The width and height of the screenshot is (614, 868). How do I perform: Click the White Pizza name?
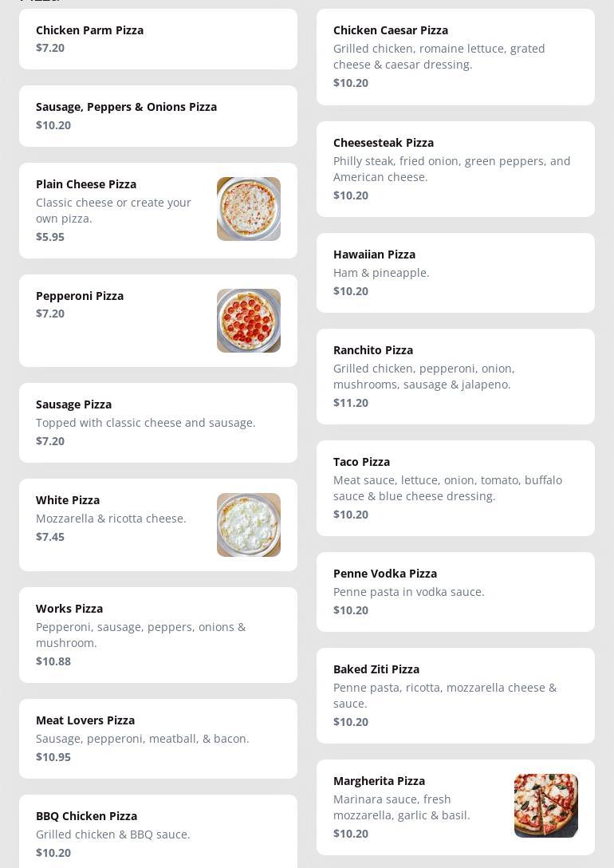(x=68, y=500)
